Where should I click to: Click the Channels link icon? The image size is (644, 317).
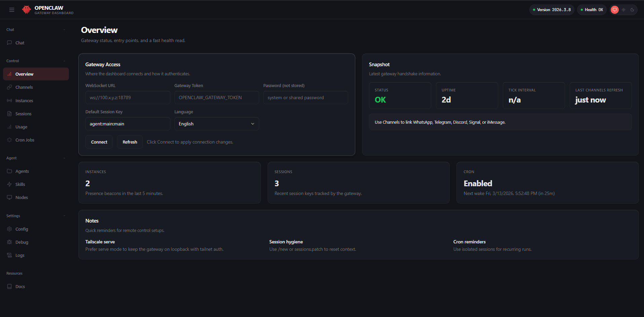coord(9,87)
